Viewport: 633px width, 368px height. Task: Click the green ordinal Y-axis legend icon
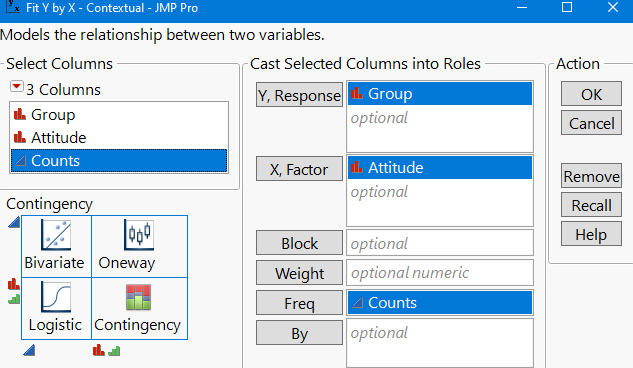(14, 299)
